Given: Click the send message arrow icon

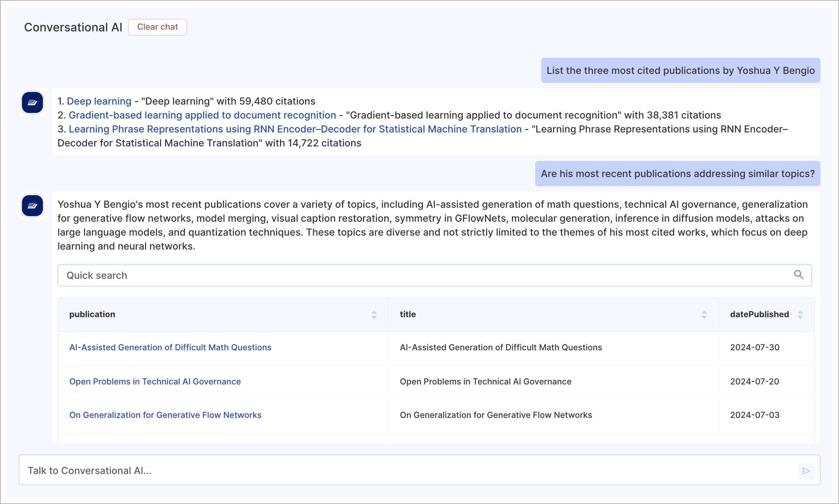Looking at the screenshot, I should 806,471.
